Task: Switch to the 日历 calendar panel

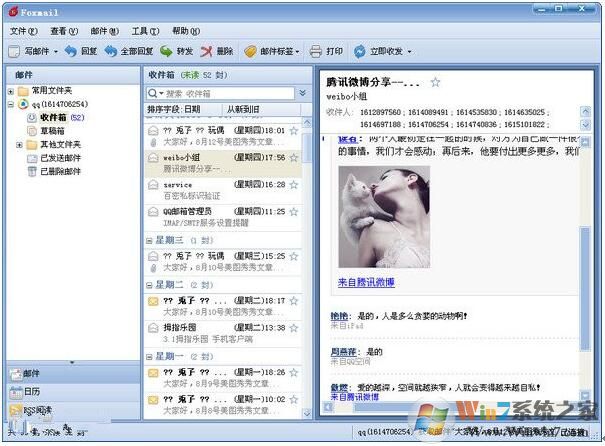Action: pyautogui.click(x=73, y=392)
